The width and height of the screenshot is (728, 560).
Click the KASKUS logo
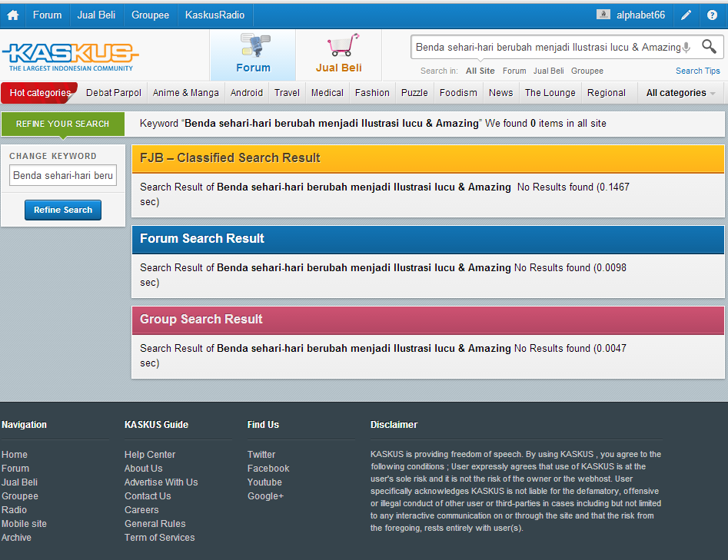70,57
